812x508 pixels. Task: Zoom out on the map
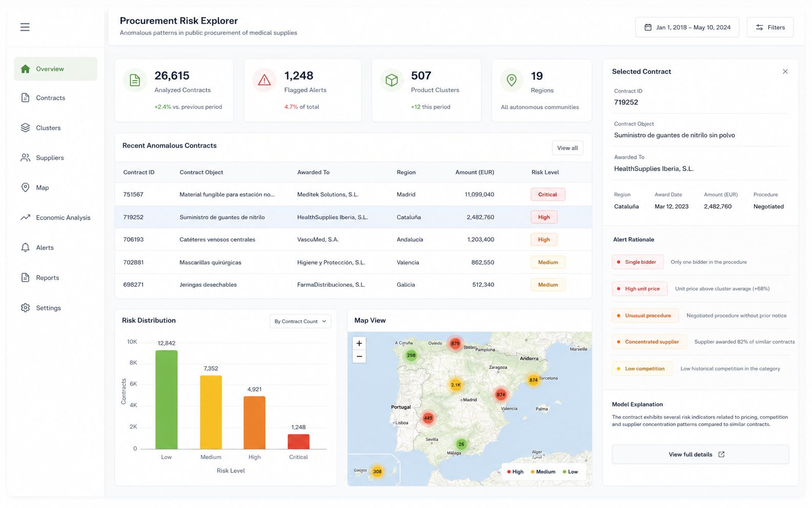coord(359,356)
